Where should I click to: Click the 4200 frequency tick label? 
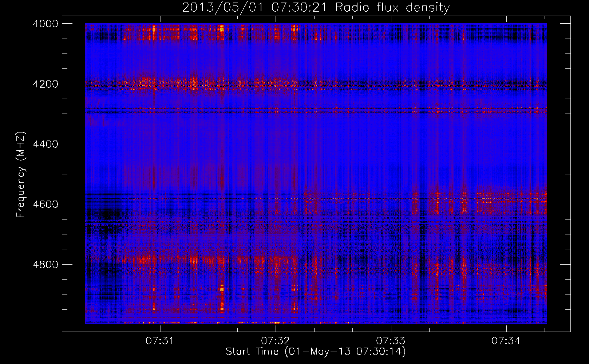point(46,84)
